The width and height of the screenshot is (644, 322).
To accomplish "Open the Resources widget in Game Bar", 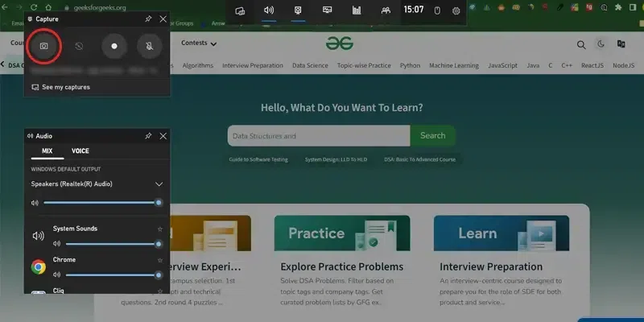I will click(357, 11).
